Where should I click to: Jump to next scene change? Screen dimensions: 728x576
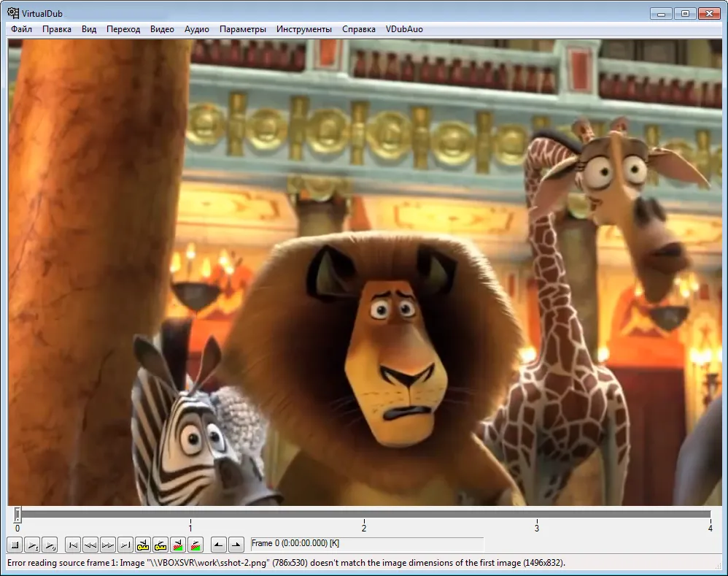(195, 545)
